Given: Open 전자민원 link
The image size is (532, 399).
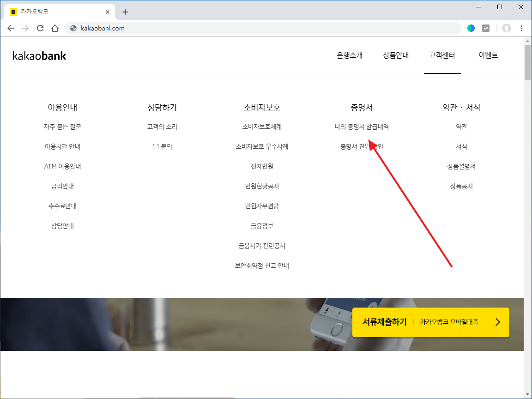Looking at the screenshot, I should coord(262,167).
